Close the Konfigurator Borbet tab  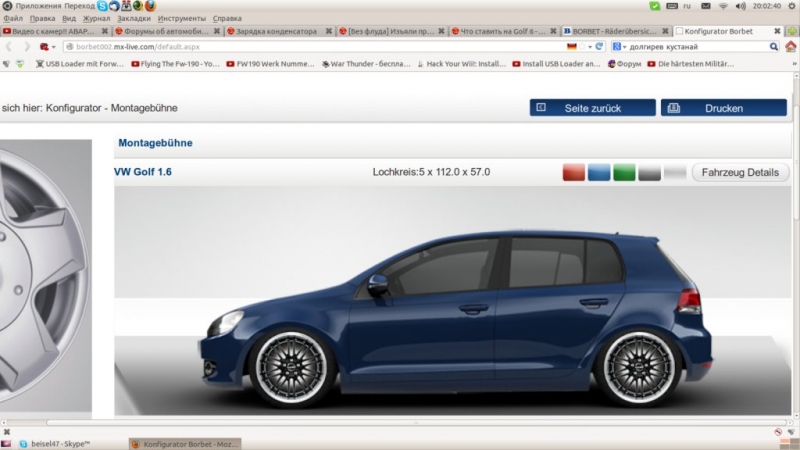[777, 31]
